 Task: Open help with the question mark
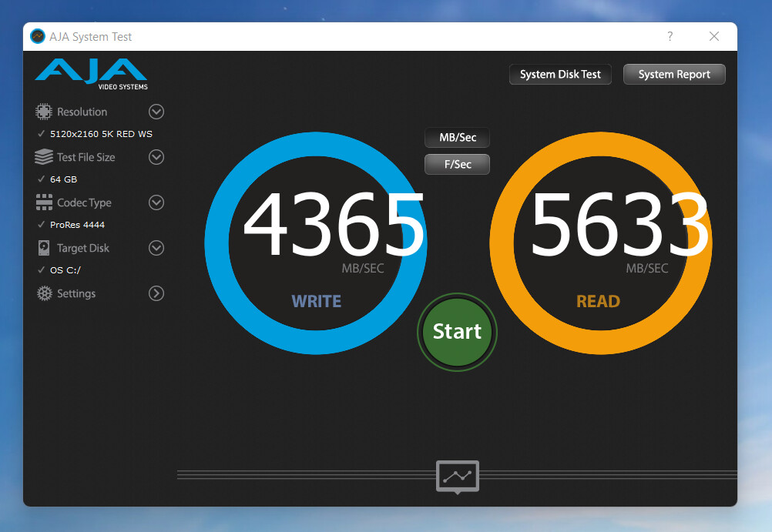click(x=670, y=36)
